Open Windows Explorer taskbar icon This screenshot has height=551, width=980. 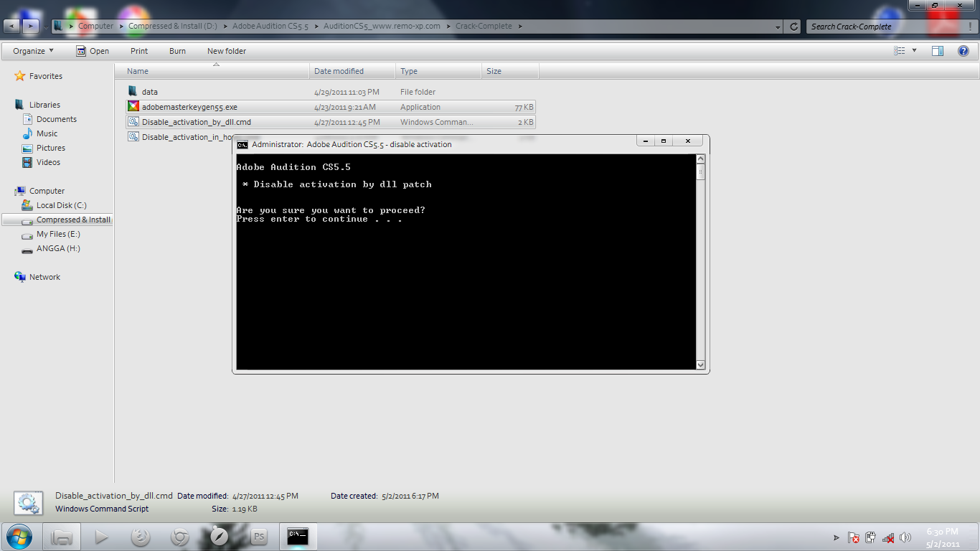click(x=62, y=537)
